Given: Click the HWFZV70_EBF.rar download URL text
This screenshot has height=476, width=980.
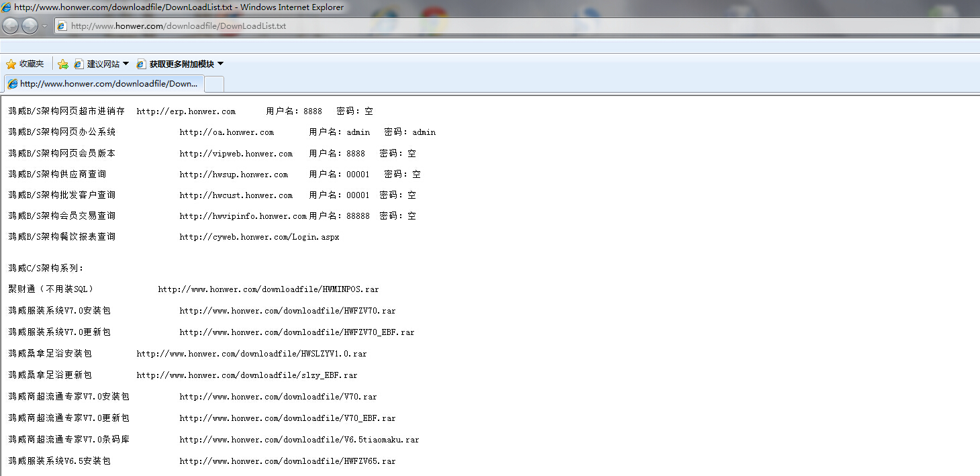Looking at the screenshot, I should (297, 332).
